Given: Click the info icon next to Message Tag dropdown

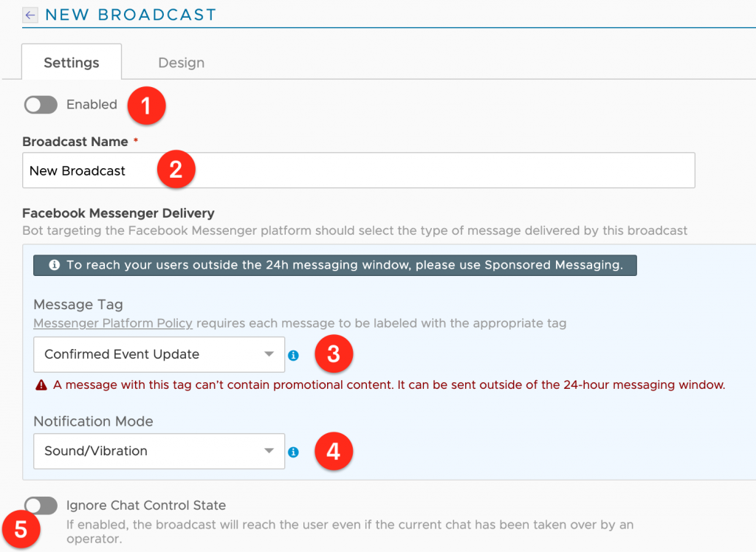Looking at the screenshot, I should (x=293, y=355).
